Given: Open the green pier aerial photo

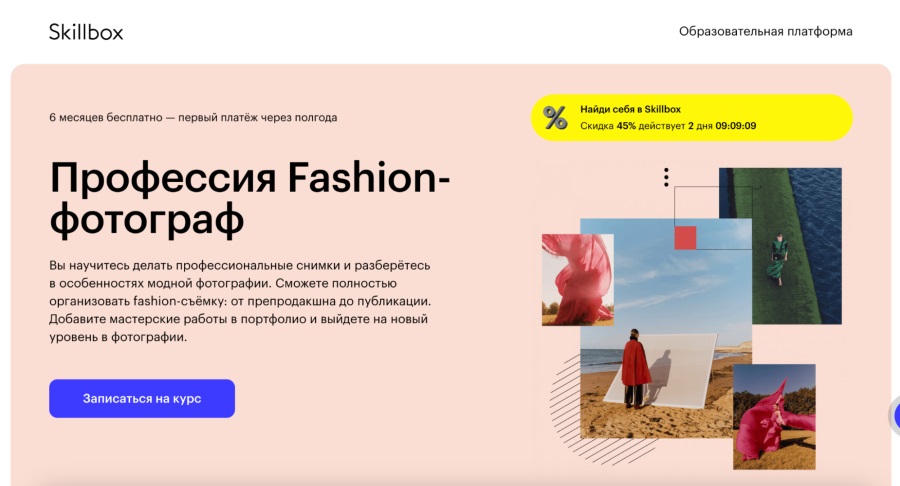Looking at the screenshot, I should pyautogui.click(x=780, y=246).
